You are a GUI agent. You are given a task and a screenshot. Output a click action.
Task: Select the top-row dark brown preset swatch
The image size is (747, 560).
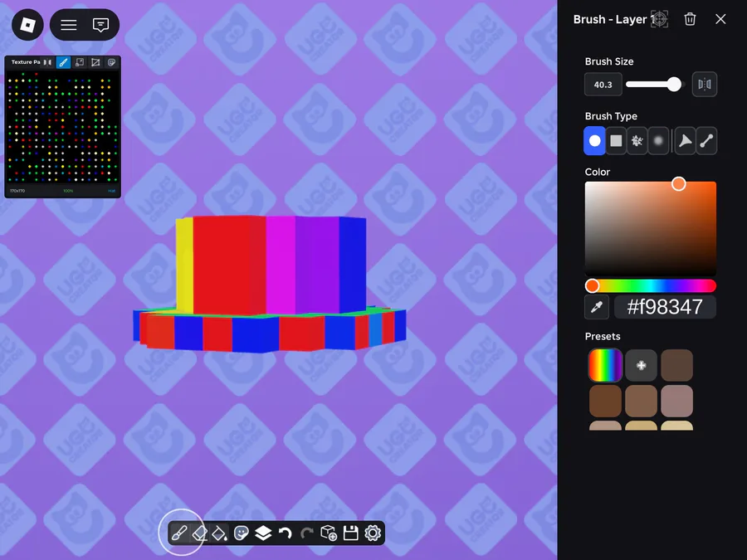pos(676,365)
